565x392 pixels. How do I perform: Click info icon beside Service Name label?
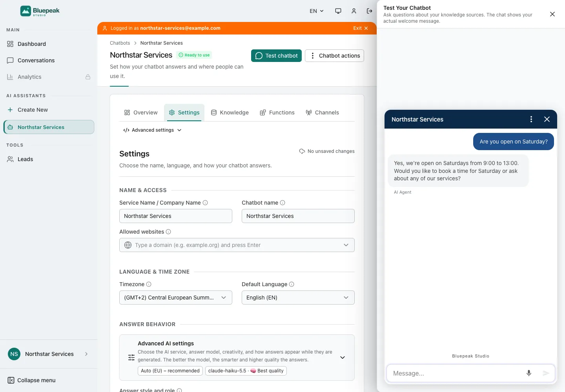[205, 203]
